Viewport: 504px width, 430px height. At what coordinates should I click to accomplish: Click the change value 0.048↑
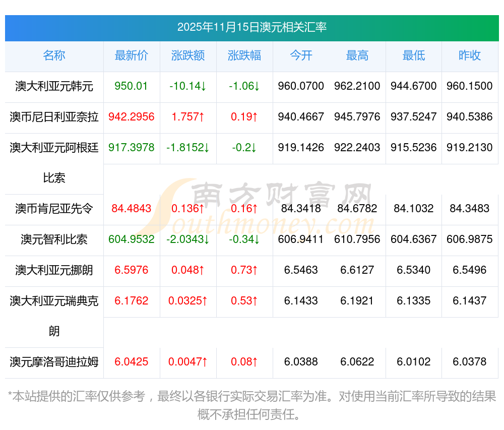pyautogui.click(x=187, y=270)
